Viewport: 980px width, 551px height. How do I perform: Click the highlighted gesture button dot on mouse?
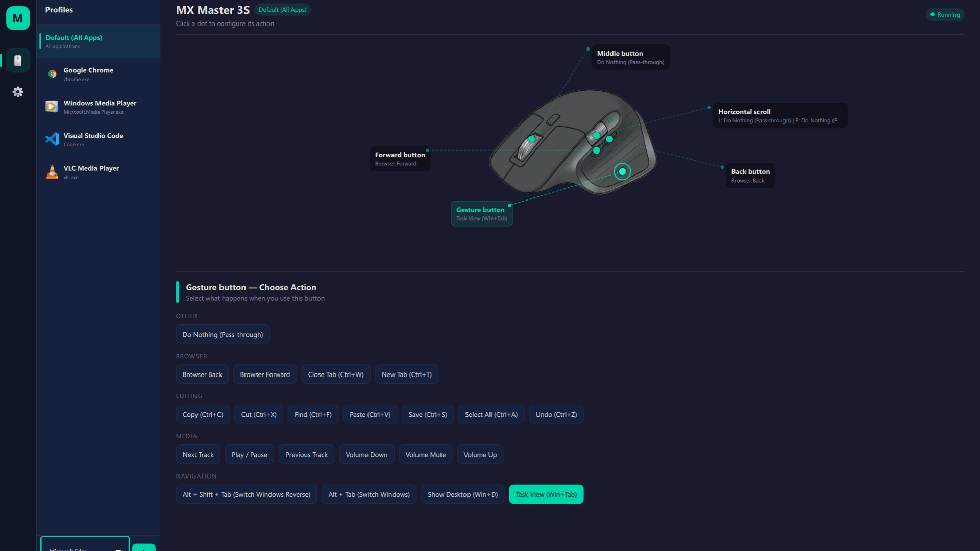coord(622,171)
